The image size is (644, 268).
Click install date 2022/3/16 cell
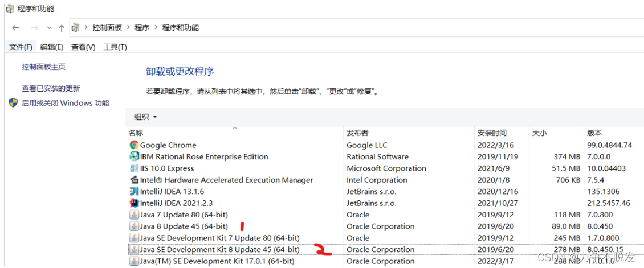(495, 145)
